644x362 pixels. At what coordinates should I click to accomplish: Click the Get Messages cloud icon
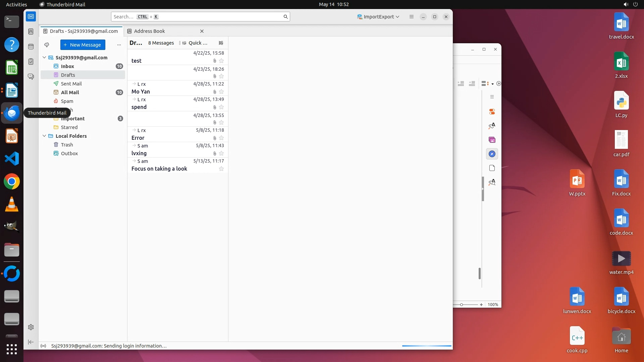click(47, 45)
